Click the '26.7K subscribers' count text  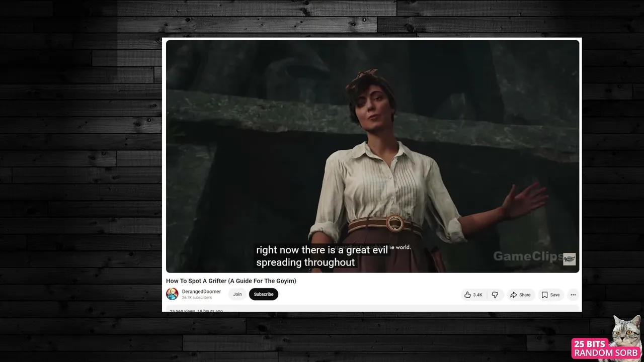197,298
